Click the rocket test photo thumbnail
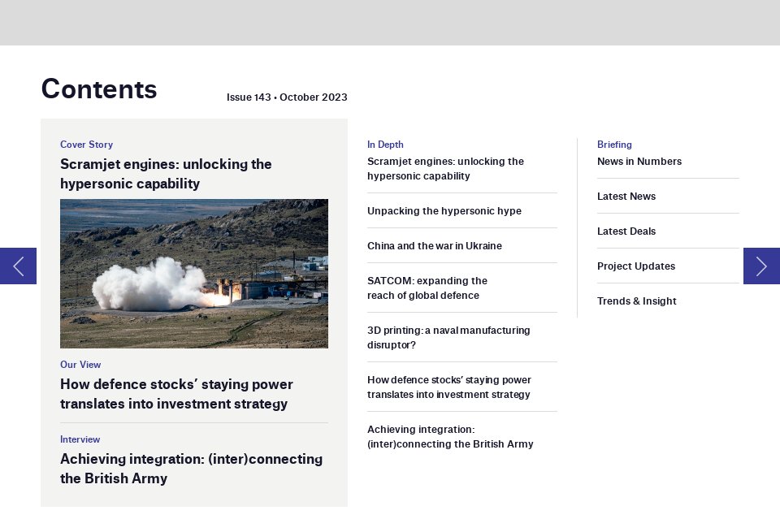Screen dimensions: 780x532 pyautogui.click(x=194, y=274)
